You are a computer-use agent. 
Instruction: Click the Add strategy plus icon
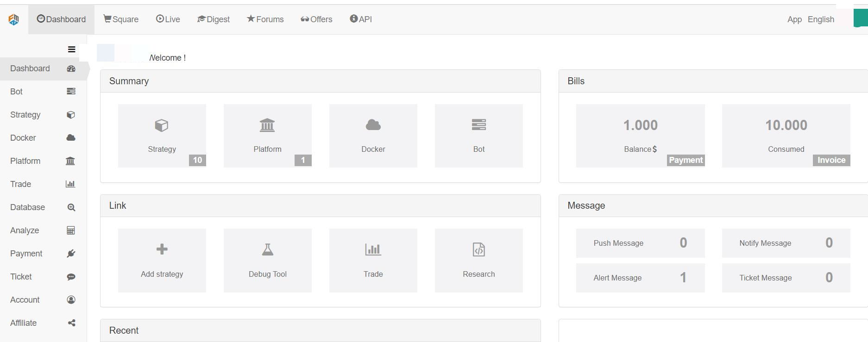[x=162, y=249]
